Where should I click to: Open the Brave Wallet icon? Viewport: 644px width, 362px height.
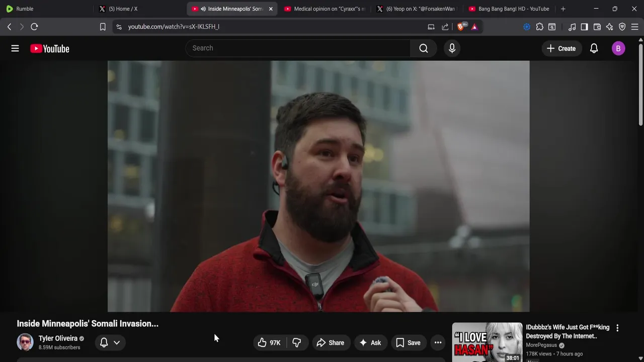pos(597,27)
